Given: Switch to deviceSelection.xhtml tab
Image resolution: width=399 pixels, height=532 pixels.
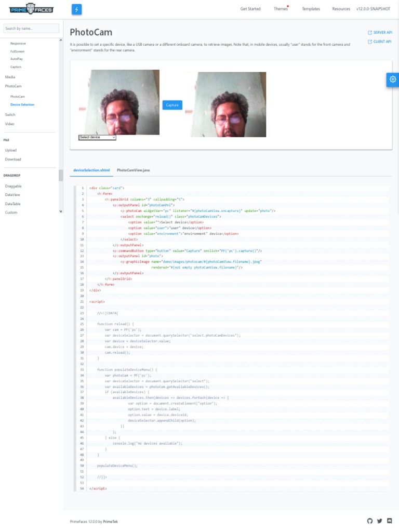Looking at the screenshot, I should [x=91, y=170].
